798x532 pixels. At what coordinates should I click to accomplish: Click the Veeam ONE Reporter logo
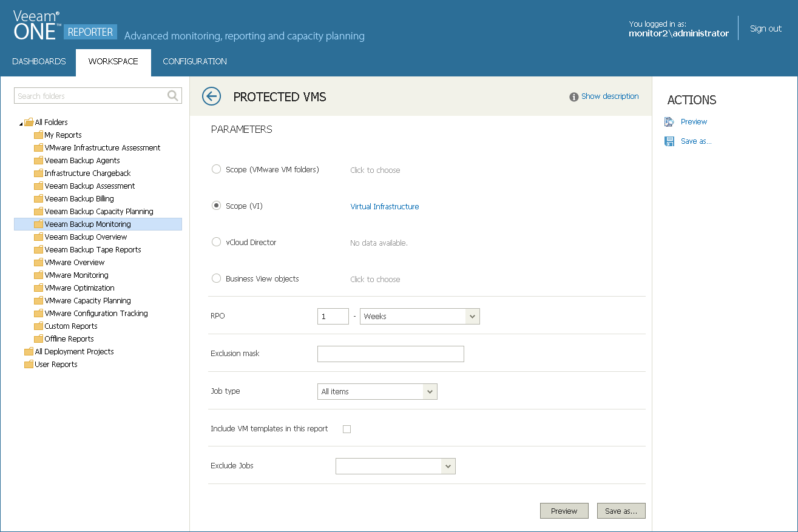[65, 25]
